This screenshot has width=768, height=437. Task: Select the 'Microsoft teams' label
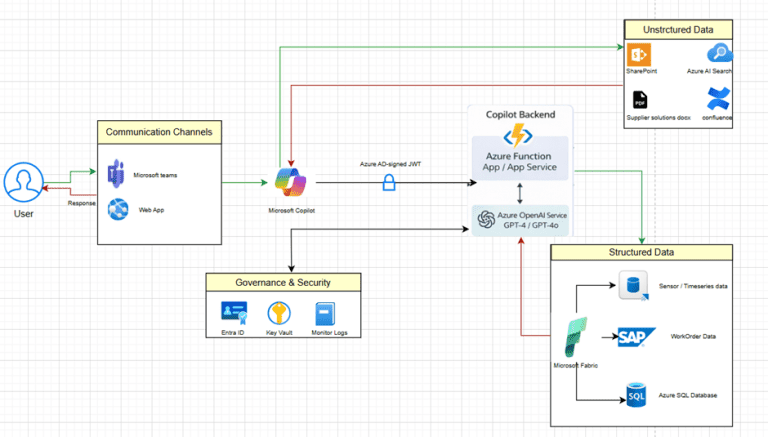coord(155,175)
